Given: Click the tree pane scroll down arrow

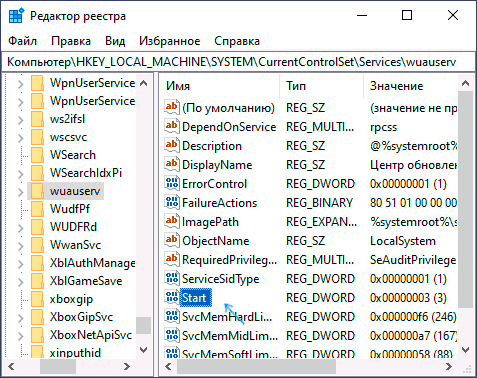Looking at the screenshot, I should tap(144, 350).
